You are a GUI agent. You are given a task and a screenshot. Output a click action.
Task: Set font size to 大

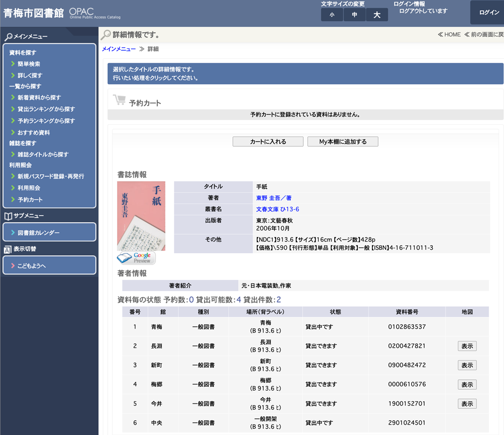377,15
